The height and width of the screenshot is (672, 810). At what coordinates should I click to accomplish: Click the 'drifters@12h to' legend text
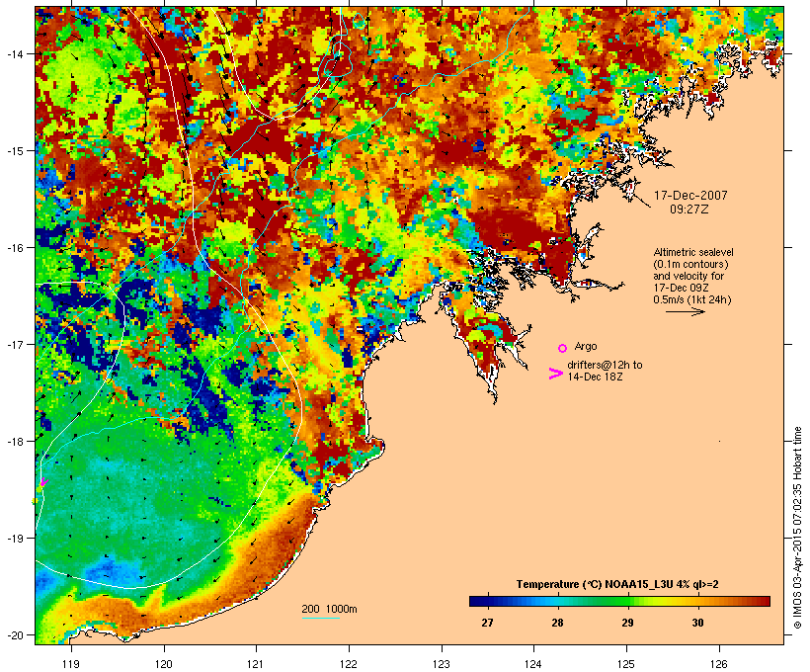coord(605,365)
